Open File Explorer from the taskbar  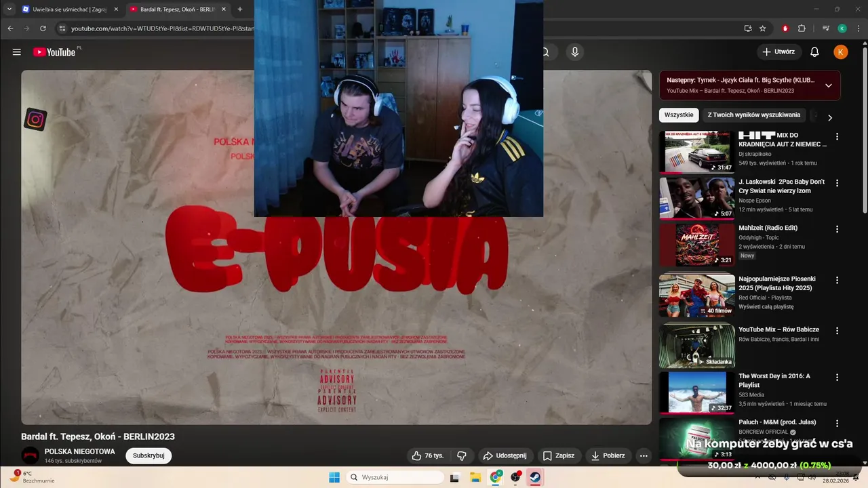click(x=475, y=477)
